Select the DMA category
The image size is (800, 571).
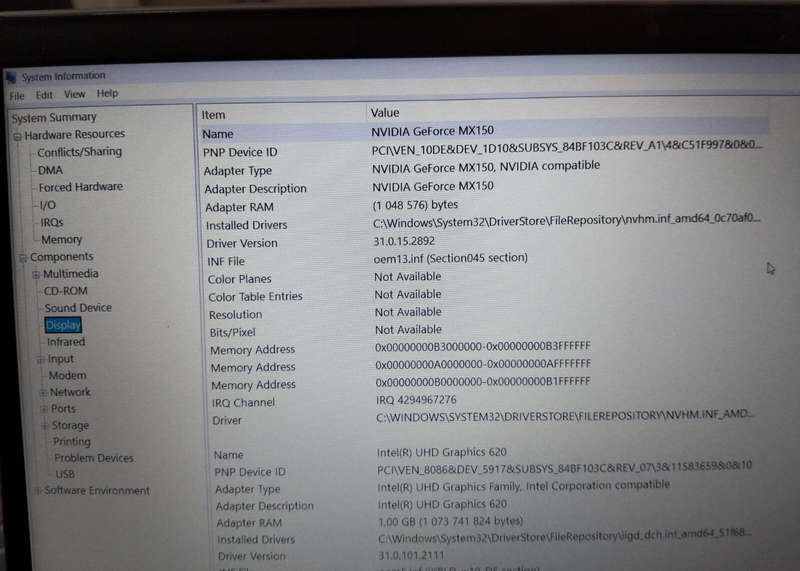pos(50,170)
